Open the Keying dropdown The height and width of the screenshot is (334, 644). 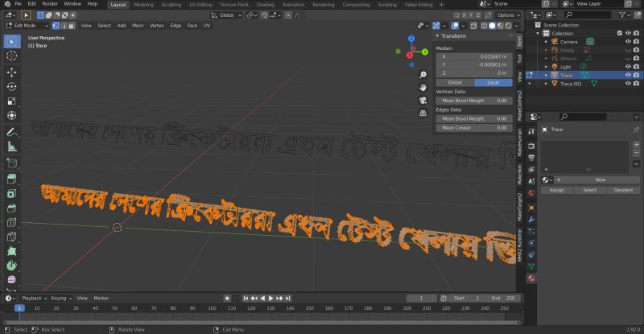61,299
